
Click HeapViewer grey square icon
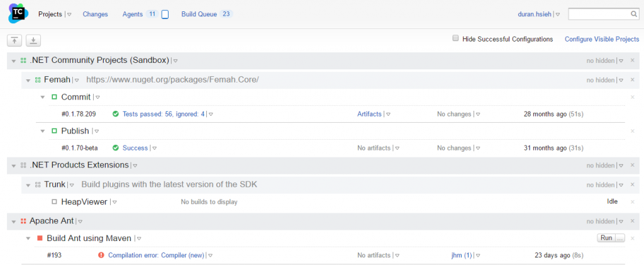point(54,201)
